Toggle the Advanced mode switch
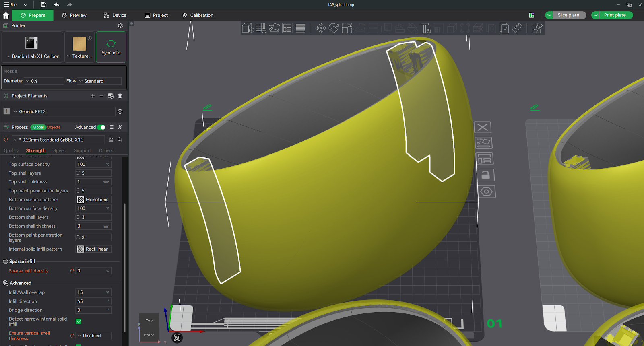Viewport: 644px width, 346px height. pos(101,127)
